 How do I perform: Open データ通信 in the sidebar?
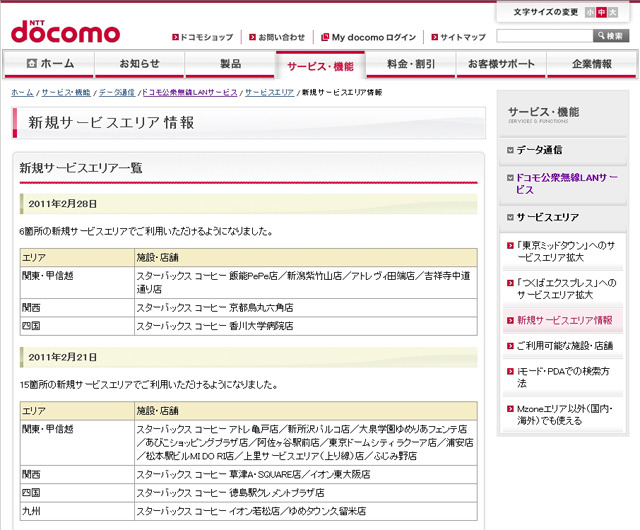tap(539, 150)
